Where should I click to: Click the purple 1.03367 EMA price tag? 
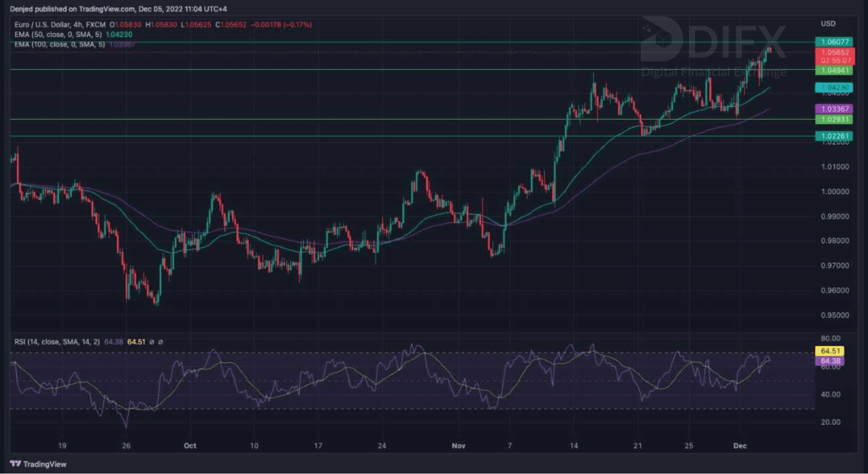click(x=834, y=109)
